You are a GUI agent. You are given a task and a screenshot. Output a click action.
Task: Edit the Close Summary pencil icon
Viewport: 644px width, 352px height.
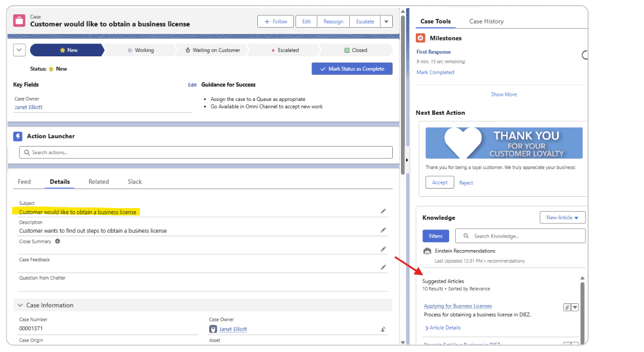click(383, 249)
